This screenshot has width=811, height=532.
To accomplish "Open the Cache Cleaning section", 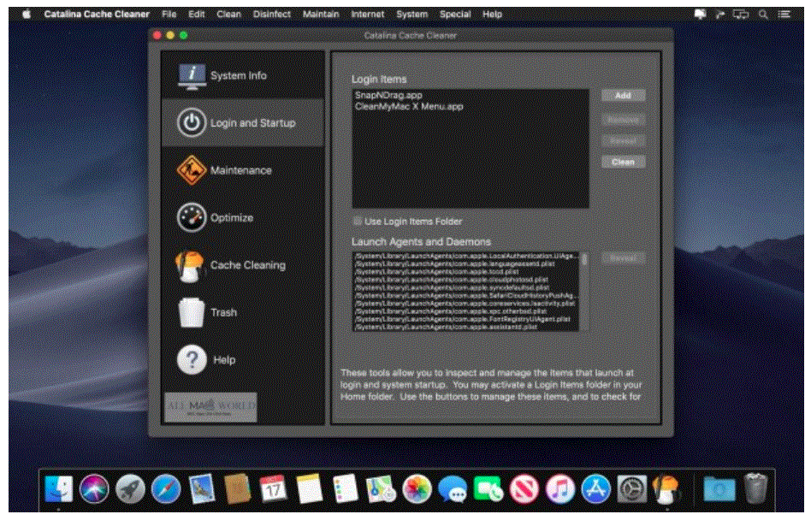I will (x=242, y=265).
